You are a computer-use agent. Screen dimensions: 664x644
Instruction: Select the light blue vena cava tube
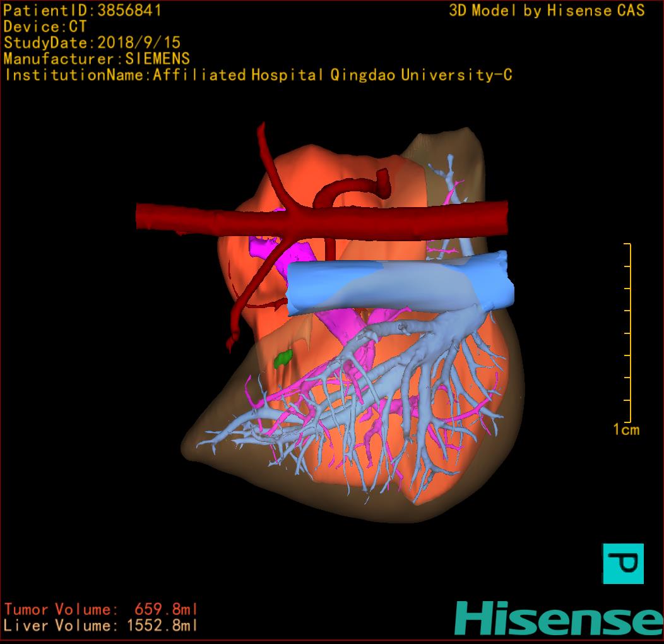(x=400, y=283)
